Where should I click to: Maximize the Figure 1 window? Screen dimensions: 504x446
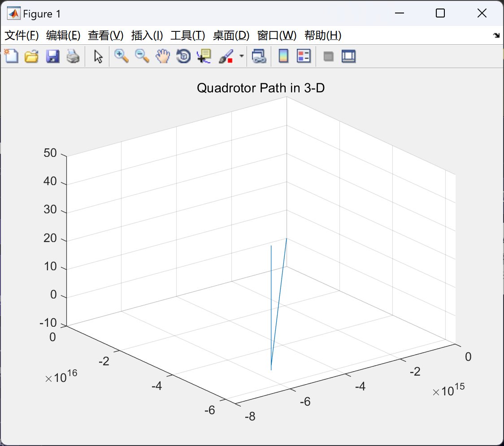[440, 13]
